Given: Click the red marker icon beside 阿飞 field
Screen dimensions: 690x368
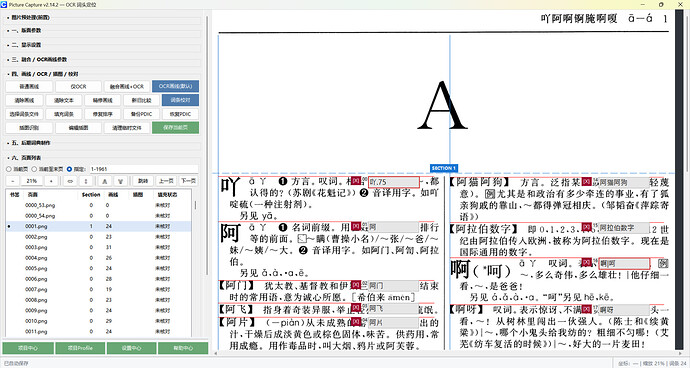Looking at the screenshot, I should (x=356, y=307).
